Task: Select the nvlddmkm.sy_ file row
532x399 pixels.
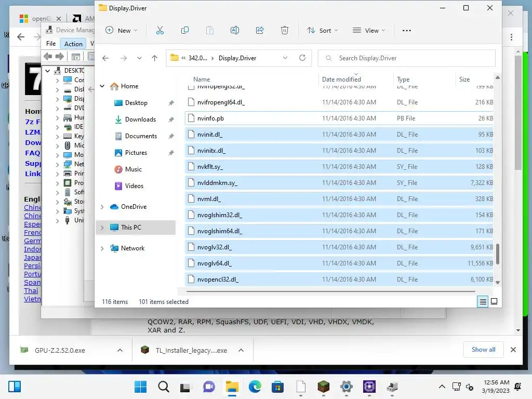Action: tap(339, 183)
